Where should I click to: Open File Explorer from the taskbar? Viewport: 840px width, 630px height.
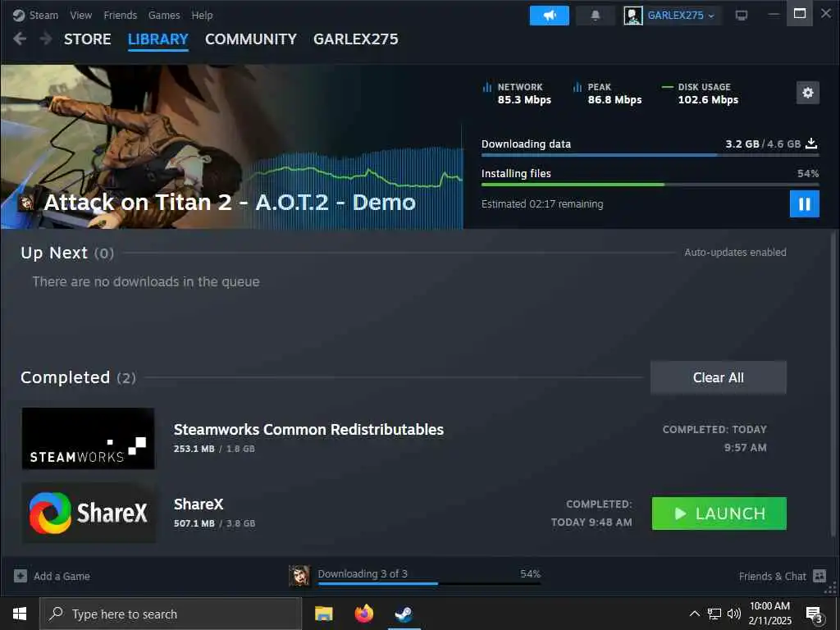click(323, 614)
